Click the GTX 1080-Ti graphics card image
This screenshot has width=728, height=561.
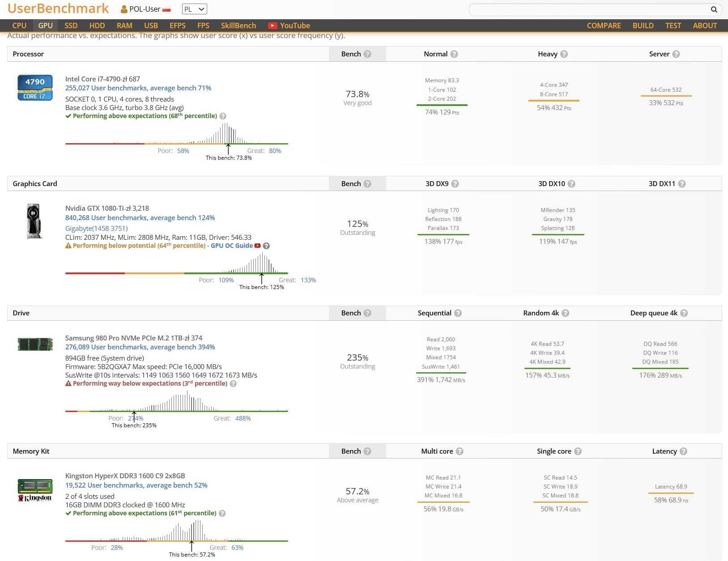pyautogui.click(x=34, y=221)
